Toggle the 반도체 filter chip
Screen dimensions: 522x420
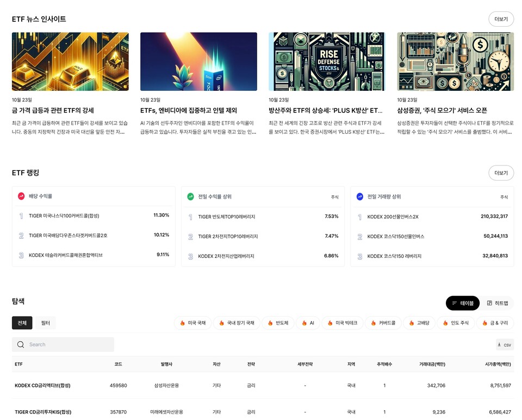tap(278, 323)
